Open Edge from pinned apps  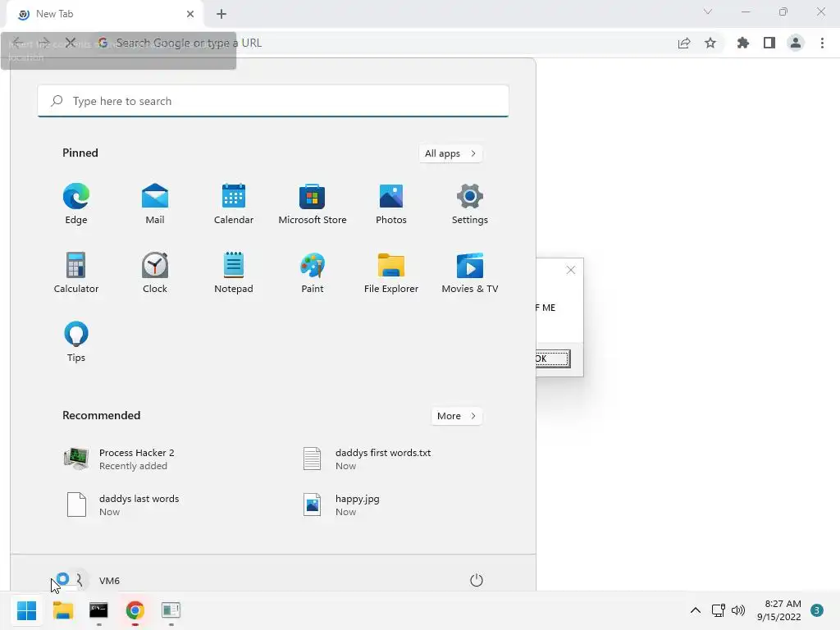(x=76, y=203)
